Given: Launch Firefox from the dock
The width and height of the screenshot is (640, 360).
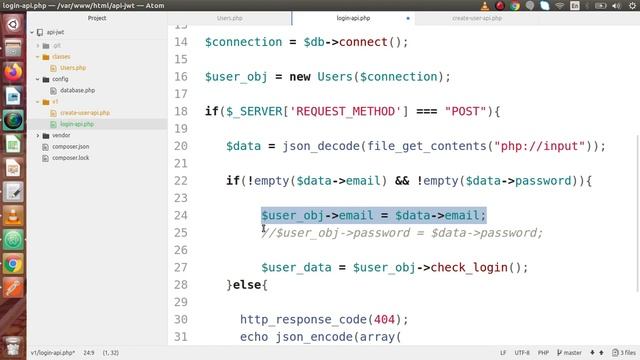Looking at the screenshot, I should pos(13,72).
